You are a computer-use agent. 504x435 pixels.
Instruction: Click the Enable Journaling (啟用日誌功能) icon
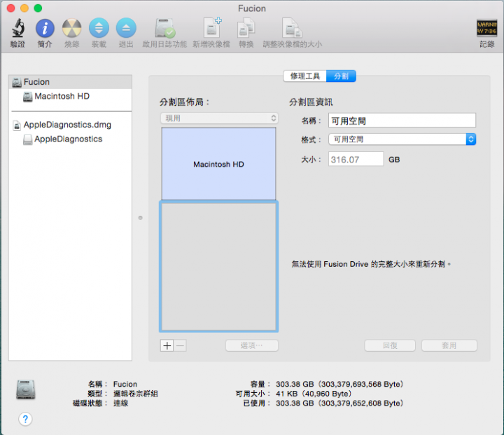click(x=164, y=28)
